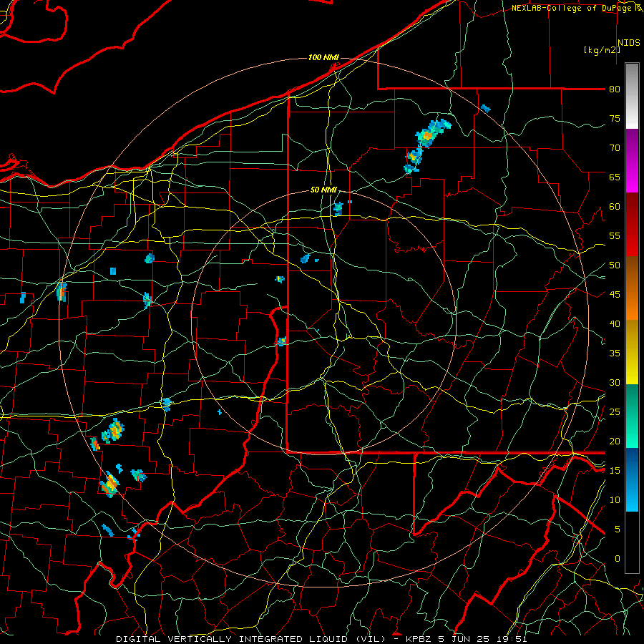Viewport: 644px width, 644px height.
Task: Click the [kg/m2] units label
Action: 602,50
